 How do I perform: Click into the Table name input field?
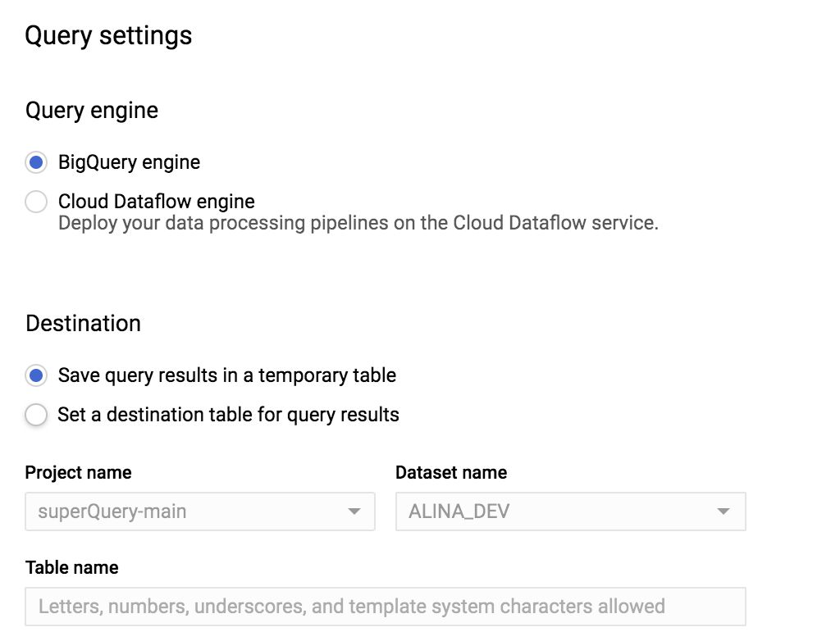pos(386,607)
